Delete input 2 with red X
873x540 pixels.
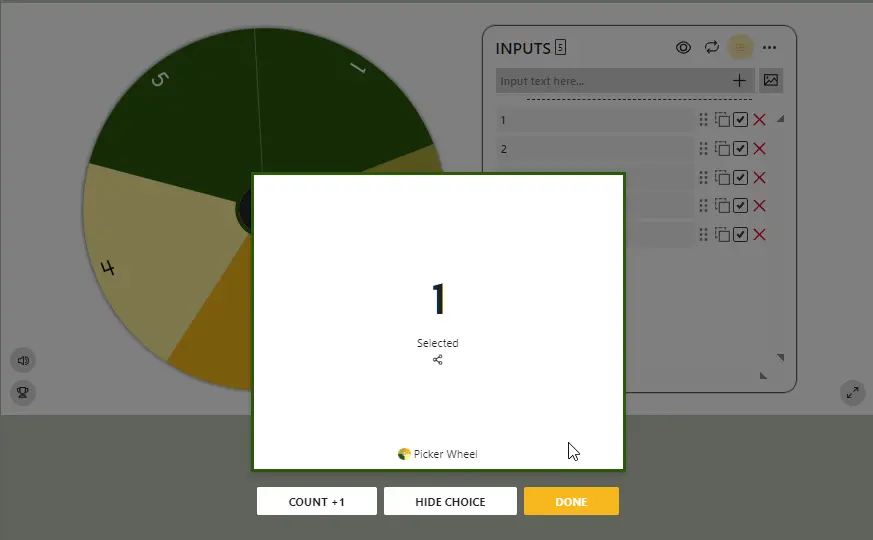(759, 149)
